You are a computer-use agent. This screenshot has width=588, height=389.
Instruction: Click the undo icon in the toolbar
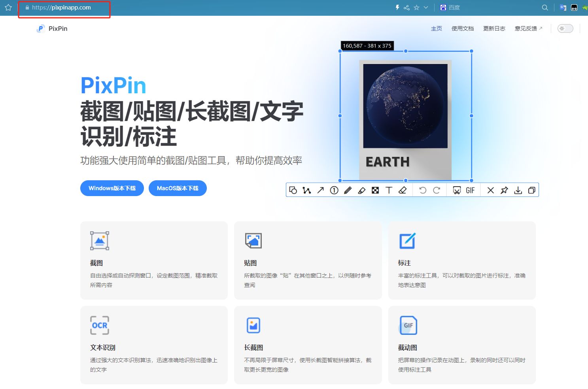[423, 190]
